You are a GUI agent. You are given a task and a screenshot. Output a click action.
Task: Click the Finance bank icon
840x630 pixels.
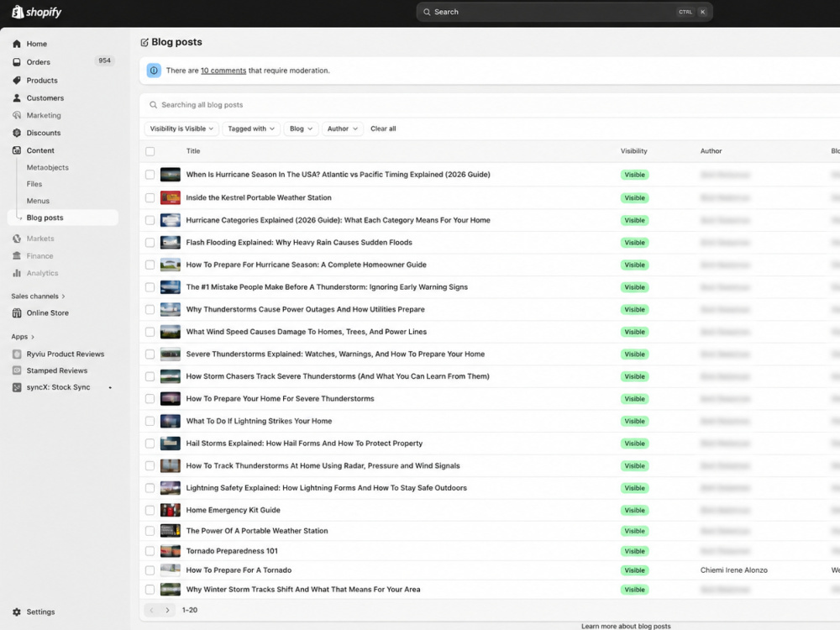(17, 256)
